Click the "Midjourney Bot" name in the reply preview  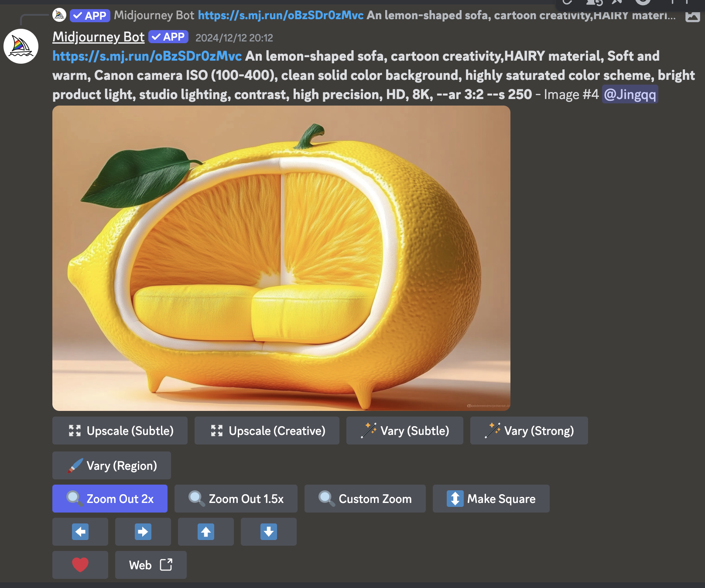[x=154, y=16]
